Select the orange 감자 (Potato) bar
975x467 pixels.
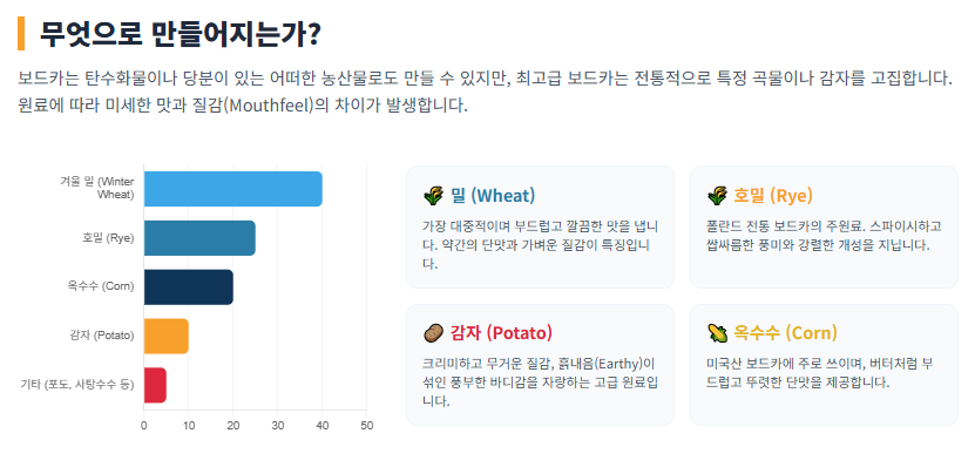click(x=166, y=336)
